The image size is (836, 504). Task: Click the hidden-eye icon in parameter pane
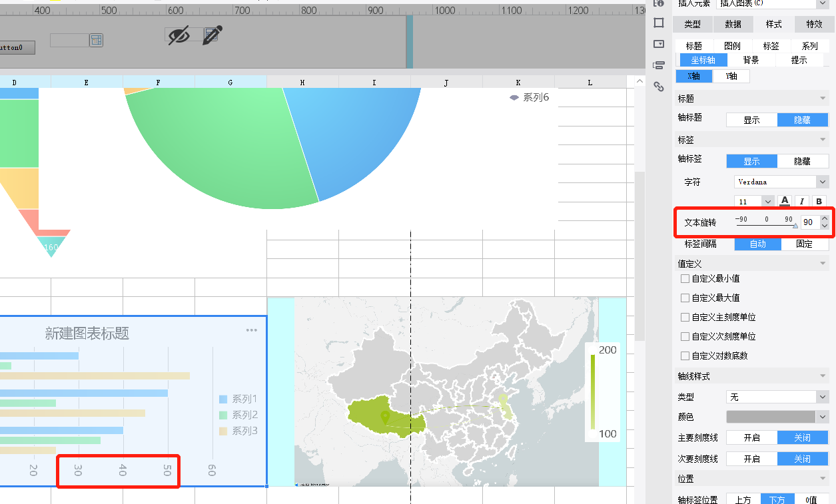point(179,35)
